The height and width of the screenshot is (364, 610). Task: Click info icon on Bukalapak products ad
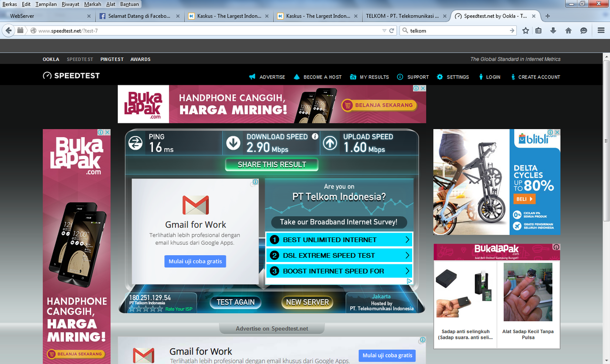click(x=556, y=247)
